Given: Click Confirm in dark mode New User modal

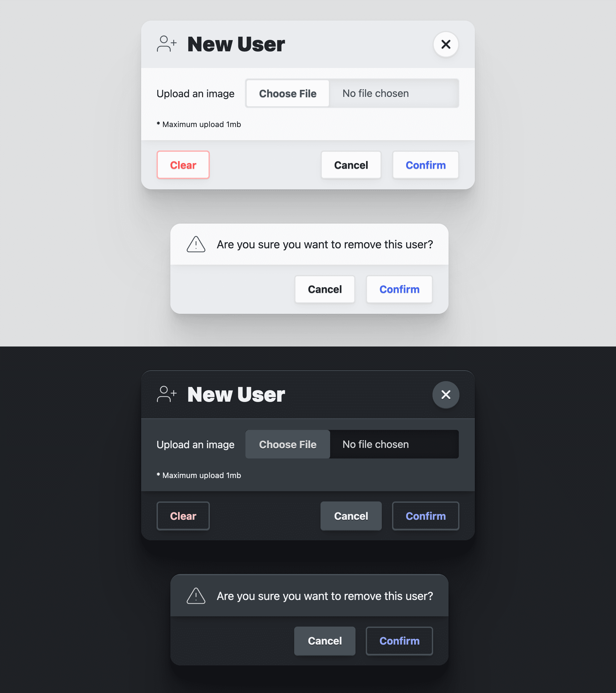Looking at the screenshot, I should 426,516.
